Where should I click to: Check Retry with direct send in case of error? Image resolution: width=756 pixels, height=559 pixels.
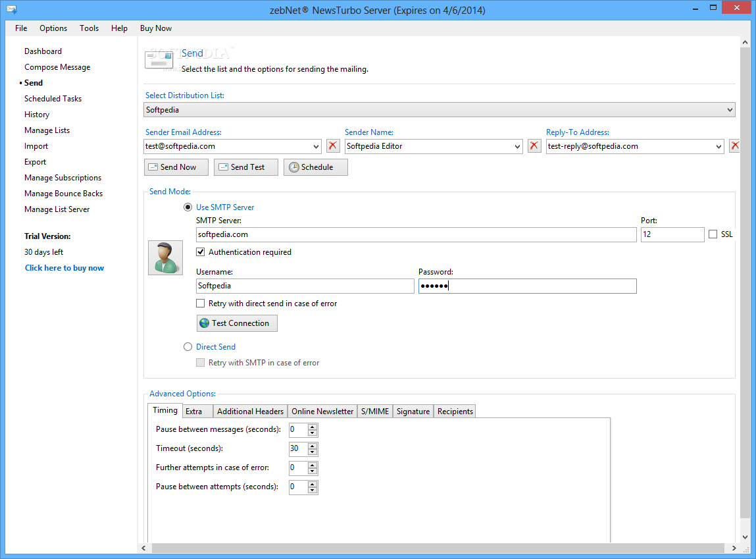(x=201, y=304)
